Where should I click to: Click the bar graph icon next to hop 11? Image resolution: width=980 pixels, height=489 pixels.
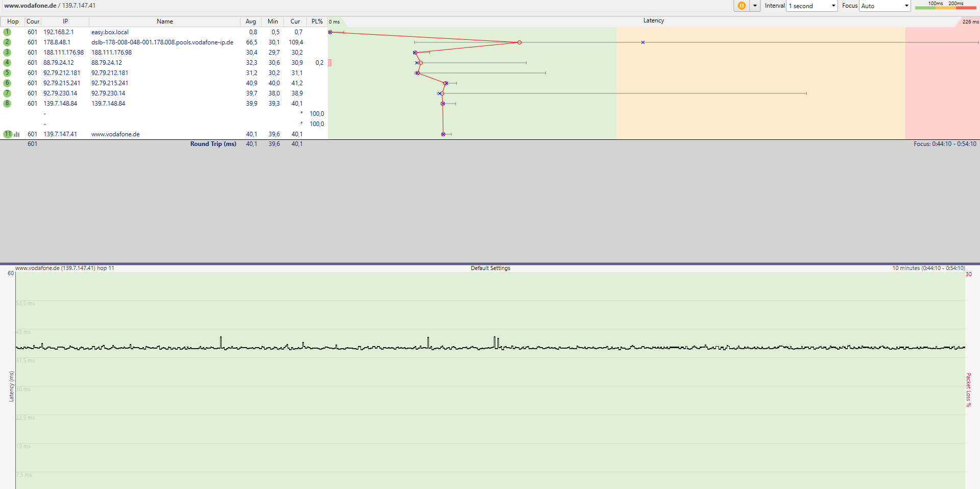16,134
